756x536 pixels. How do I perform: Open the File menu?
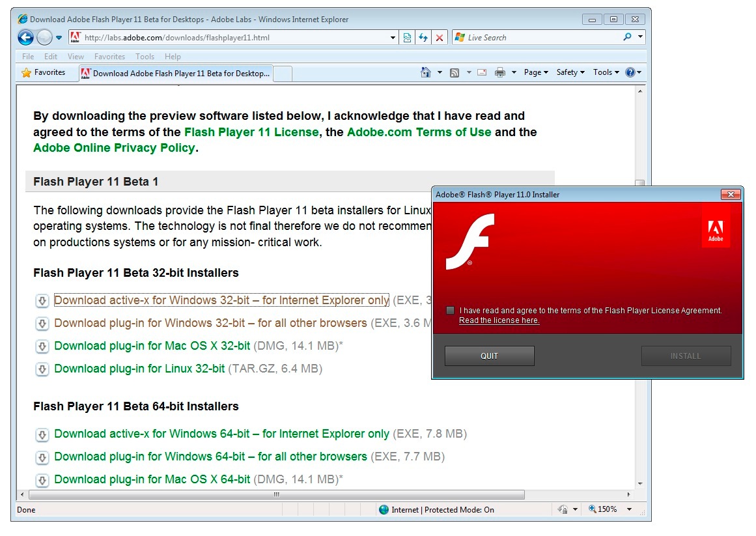(x=28, y=57)
